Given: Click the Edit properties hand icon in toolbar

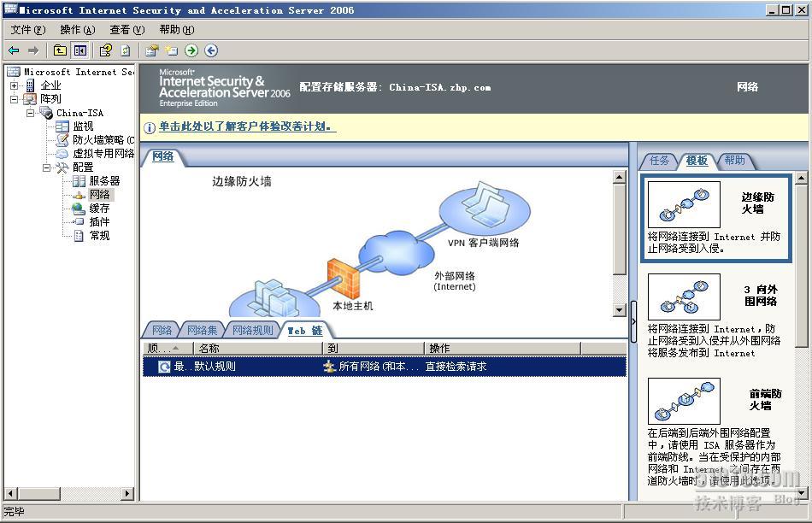Looking at the screenshot, I should 152,50.
